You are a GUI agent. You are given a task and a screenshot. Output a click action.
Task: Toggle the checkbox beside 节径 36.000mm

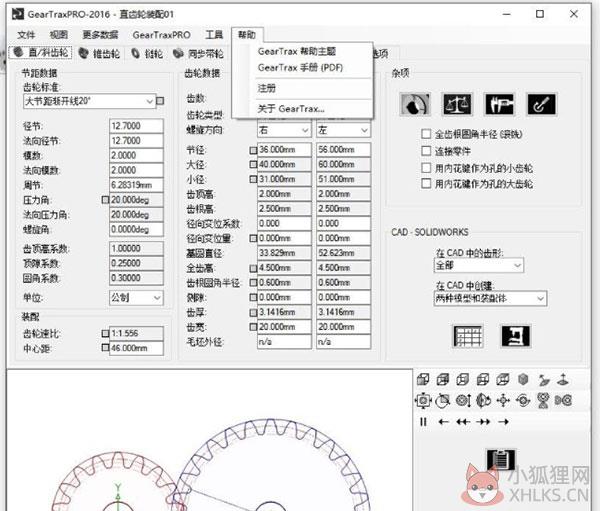pyautogui.click(x=253, y=150)
